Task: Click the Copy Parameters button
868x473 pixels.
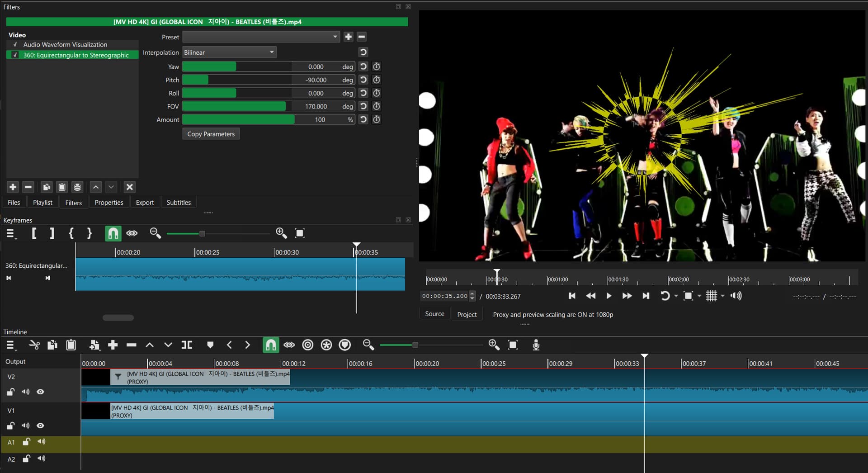Action: pos(211,134)
